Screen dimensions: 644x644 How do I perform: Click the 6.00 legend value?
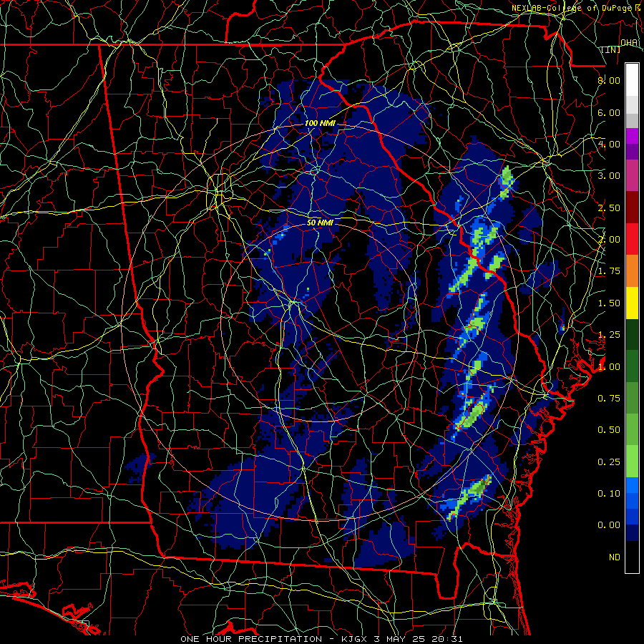tap(609, 112)
